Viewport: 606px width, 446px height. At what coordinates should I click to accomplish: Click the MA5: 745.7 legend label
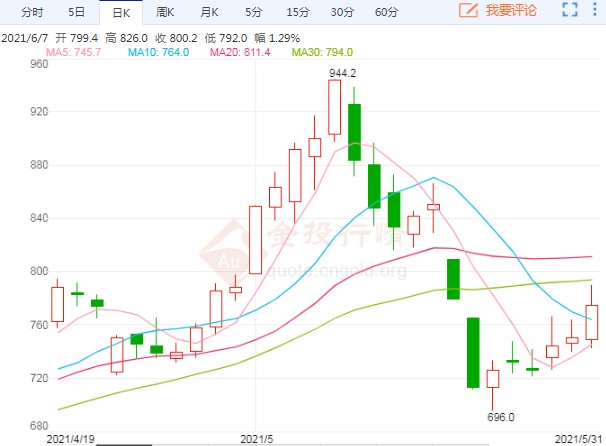click(x=73, y=52)
